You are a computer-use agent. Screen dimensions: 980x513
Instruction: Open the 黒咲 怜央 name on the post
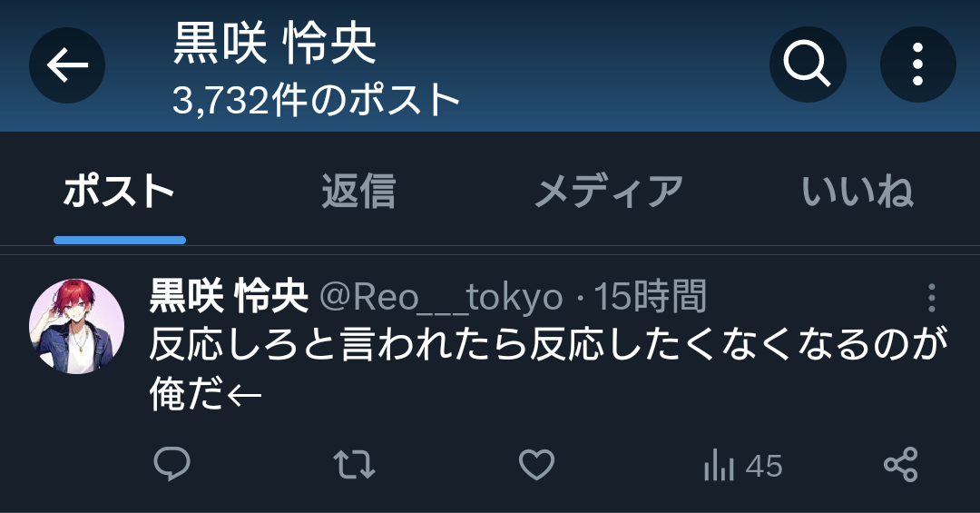[x=229, y=297]
